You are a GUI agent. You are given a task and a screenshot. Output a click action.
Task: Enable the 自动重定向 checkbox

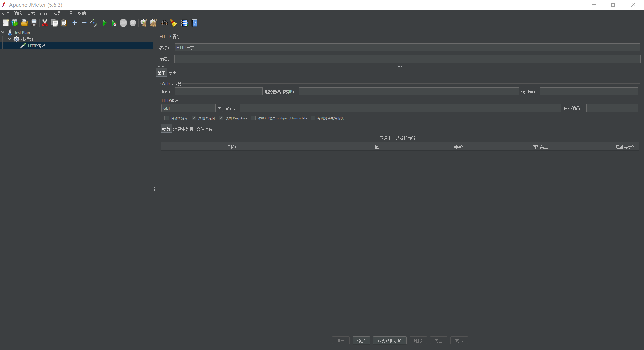tap(167, 118)
